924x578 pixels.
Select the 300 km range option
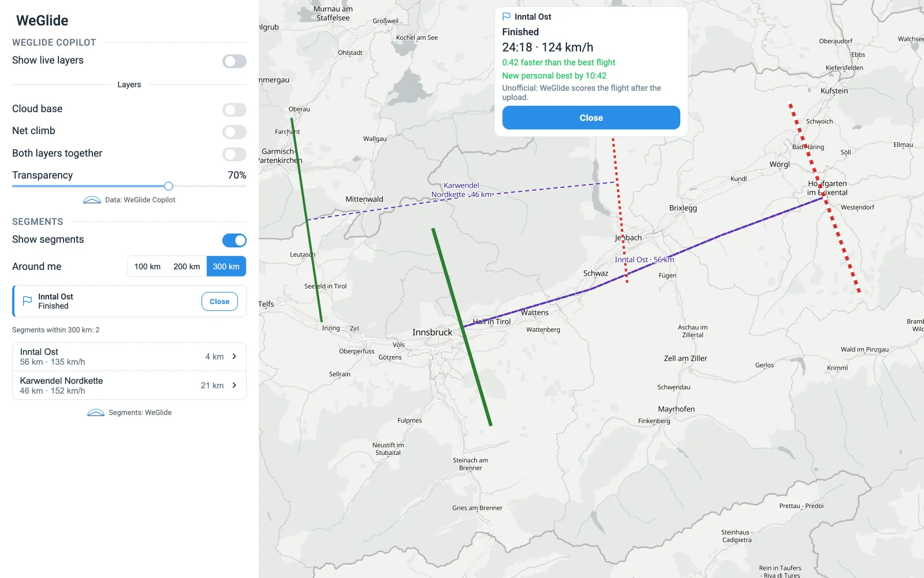[226, 266]
